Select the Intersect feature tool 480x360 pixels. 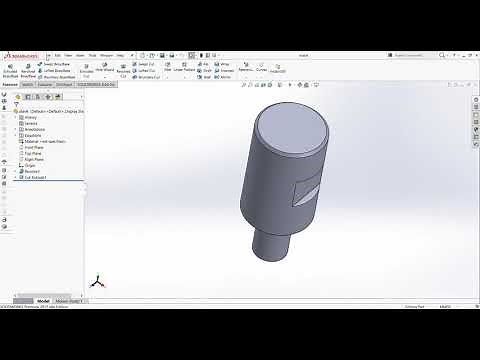pos(224,71)
